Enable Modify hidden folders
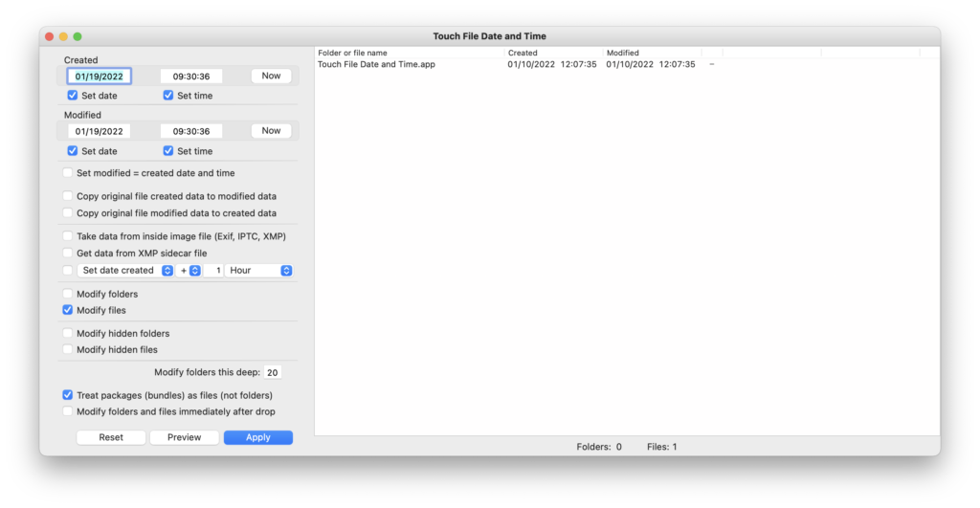Screen dimensions: 980x508 (x=68, y=332)
